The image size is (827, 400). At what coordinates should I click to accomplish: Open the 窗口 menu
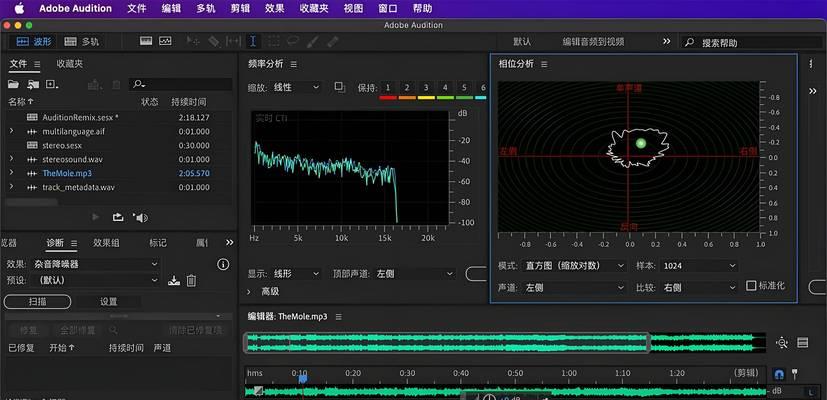pos(388,8)
